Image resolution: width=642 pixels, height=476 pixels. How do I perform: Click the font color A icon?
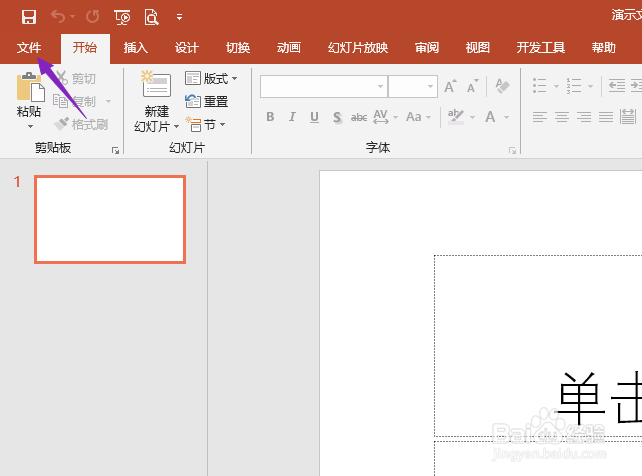[x=490, y=117]
